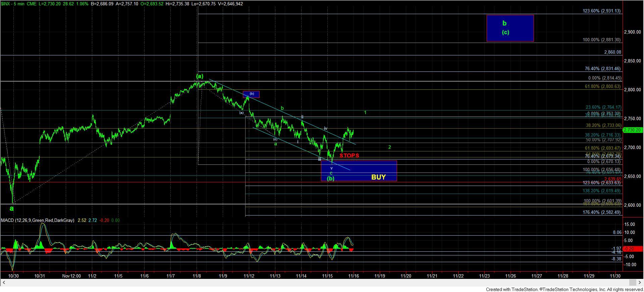
Task: Click the green wave (a) label at the peak
Action: 200,77
